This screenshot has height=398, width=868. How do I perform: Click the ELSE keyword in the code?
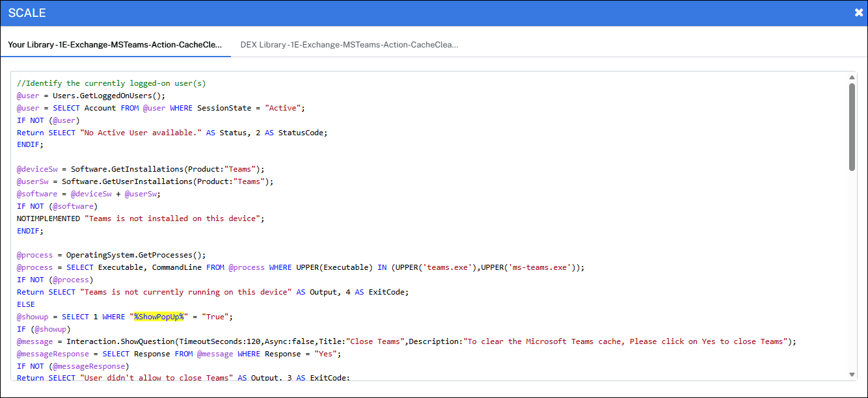click(26, 304)
